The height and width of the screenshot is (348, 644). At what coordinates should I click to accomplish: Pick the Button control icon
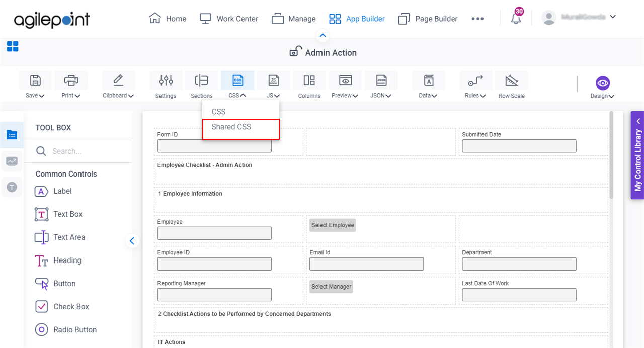tap(41, 284)
